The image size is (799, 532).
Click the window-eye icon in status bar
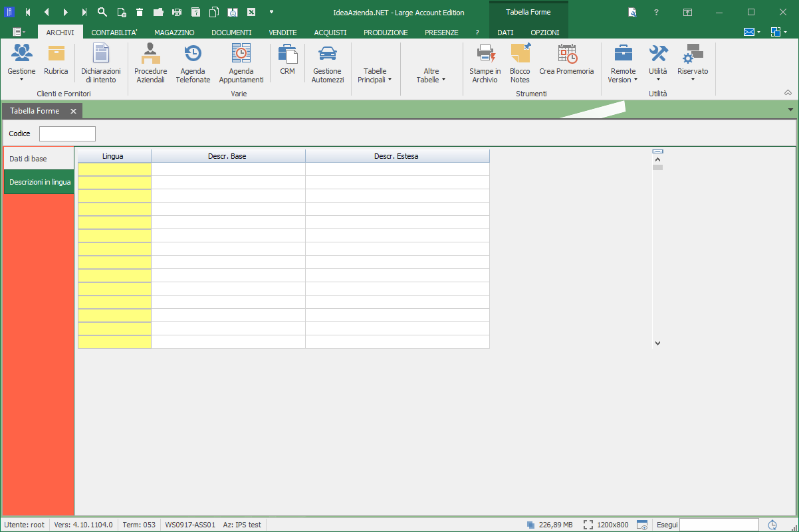coord(642,525)
